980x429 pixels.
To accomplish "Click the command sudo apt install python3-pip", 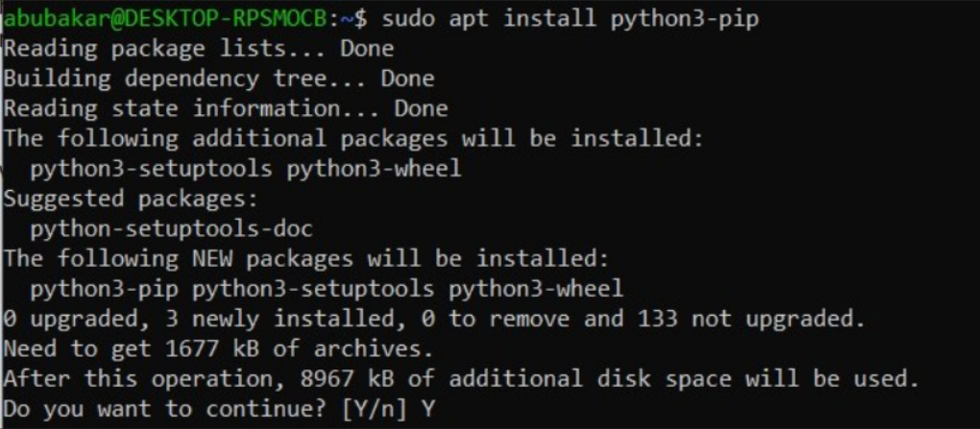I will 571,19.
